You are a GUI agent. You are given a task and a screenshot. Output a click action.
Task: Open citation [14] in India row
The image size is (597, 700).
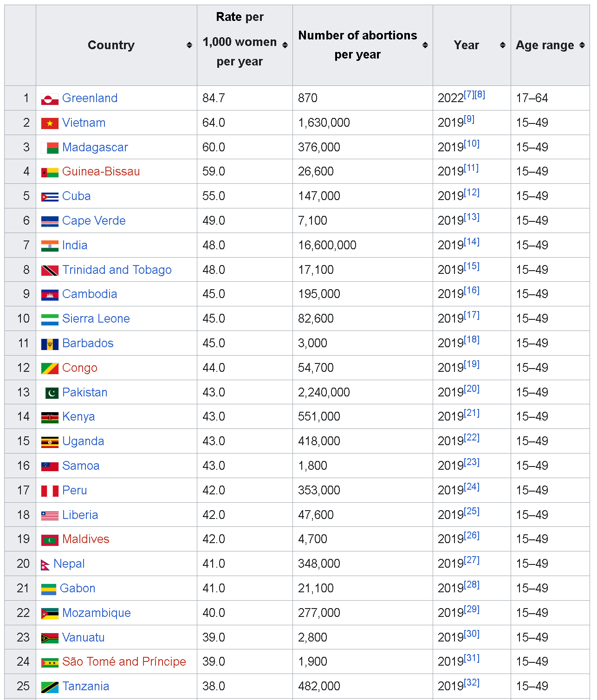coord(472,242)
